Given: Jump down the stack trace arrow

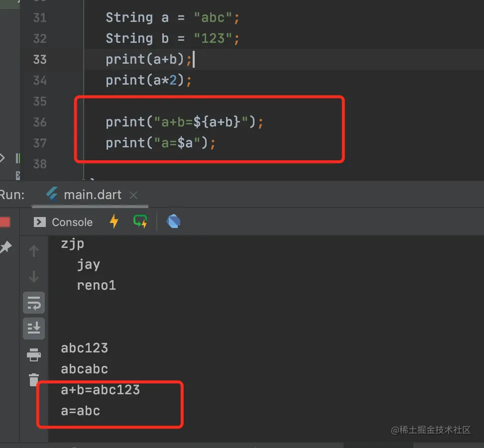Looking at the screenshot, I should (x=34, y=276).
